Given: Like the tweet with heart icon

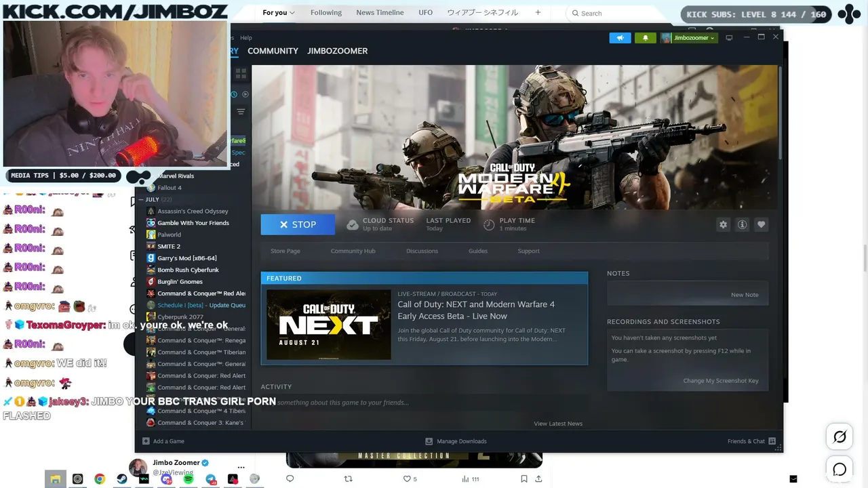Looking at the screenshot, I should pos(407,479).
